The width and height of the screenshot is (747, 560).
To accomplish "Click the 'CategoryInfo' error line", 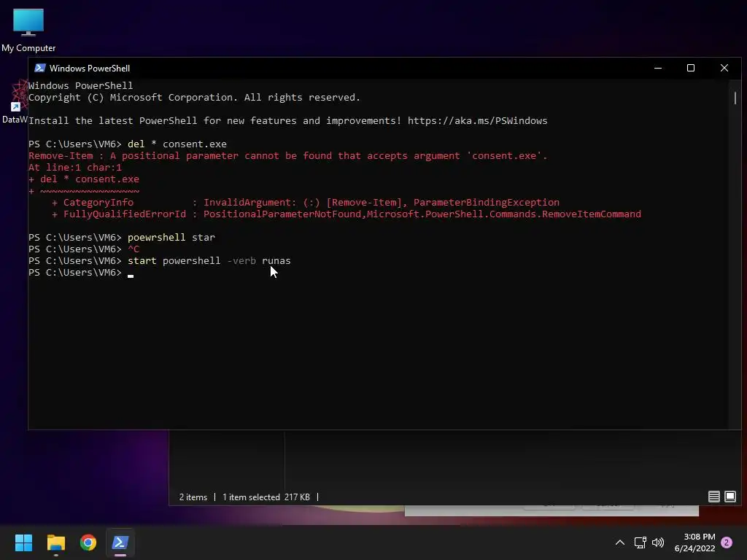I will (306, 203).
